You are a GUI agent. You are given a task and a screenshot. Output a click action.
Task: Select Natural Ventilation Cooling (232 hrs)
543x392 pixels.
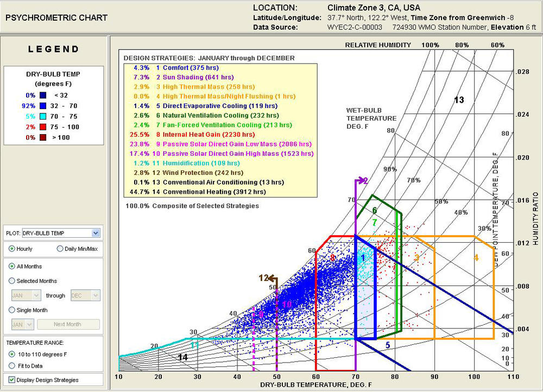pos(206,115)
